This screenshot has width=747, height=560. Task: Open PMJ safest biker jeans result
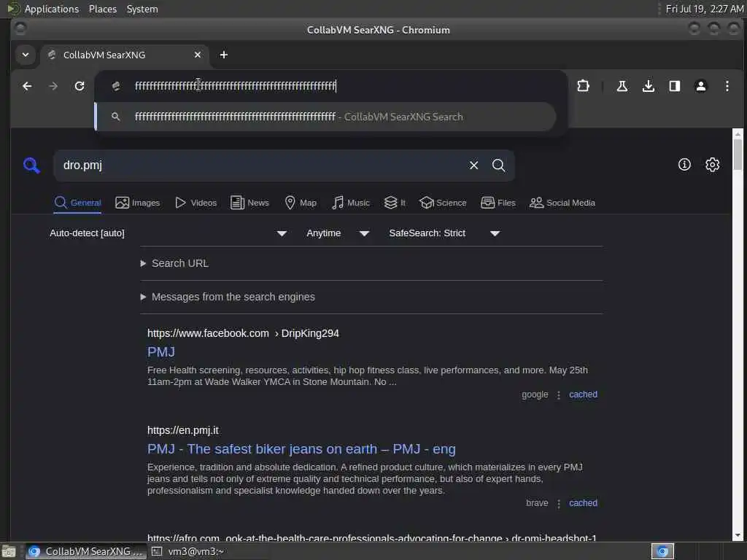point(301,449)
